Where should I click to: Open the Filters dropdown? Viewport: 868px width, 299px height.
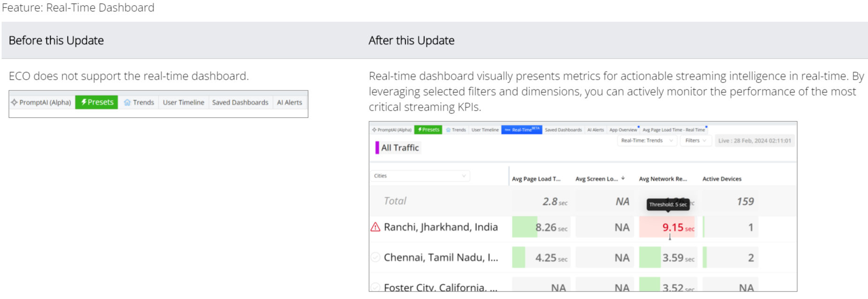[695, 141]
